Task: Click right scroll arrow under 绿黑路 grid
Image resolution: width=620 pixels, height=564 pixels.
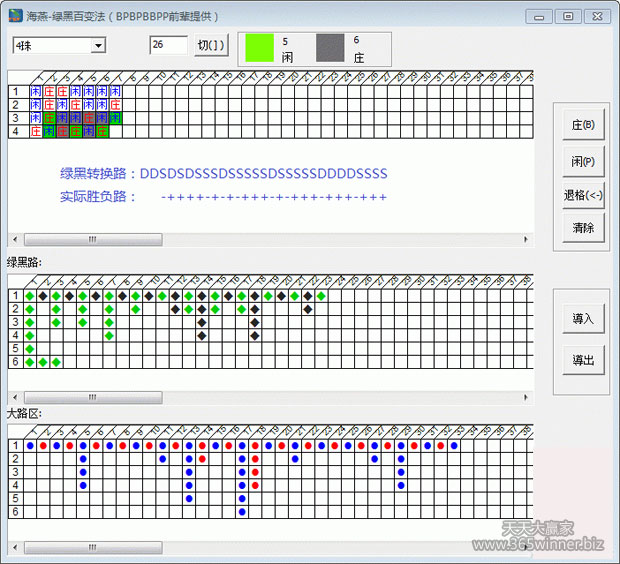Action: point(525,397)
